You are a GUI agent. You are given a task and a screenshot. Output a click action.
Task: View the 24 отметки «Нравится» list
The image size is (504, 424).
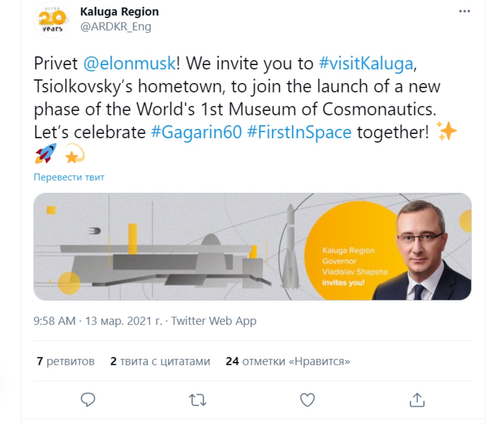[x=288, y=361]
